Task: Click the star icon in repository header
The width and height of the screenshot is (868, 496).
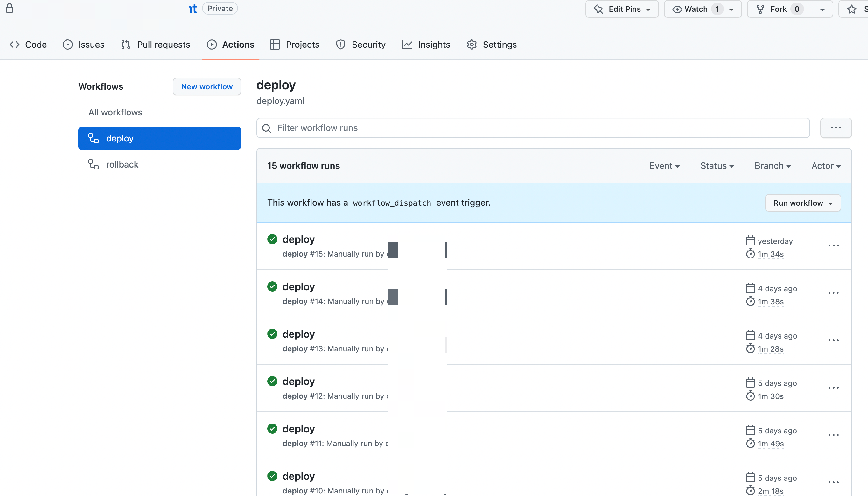Action: tap(852, 9)
